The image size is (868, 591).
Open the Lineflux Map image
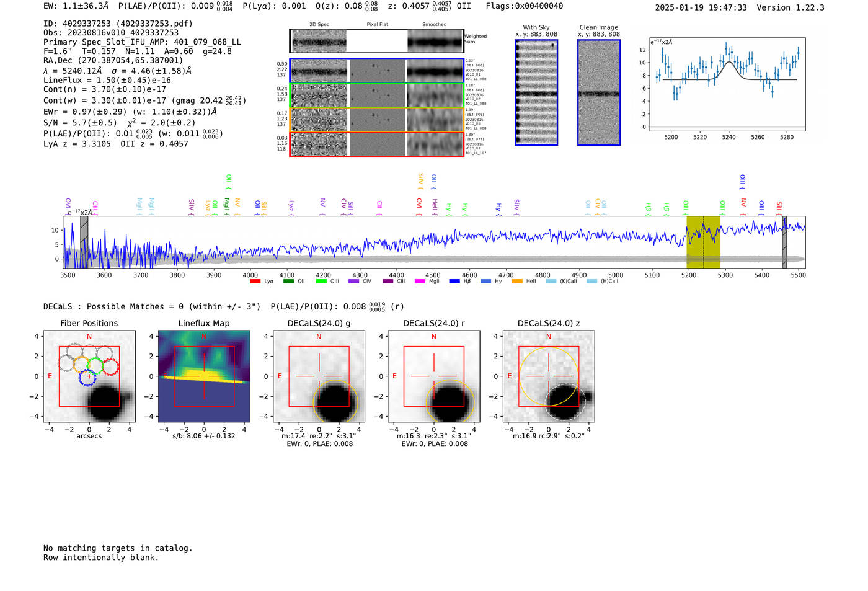point(204,376)
